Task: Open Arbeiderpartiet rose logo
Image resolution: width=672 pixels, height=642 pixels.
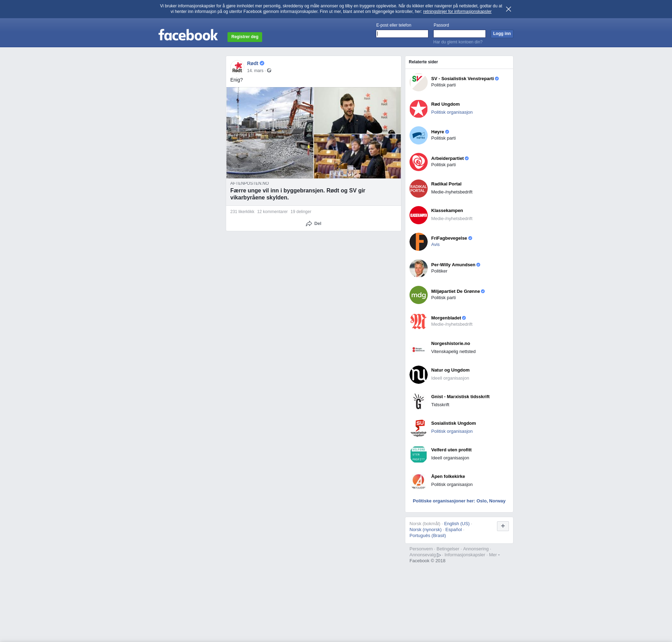Action: (x=419, y=162)
